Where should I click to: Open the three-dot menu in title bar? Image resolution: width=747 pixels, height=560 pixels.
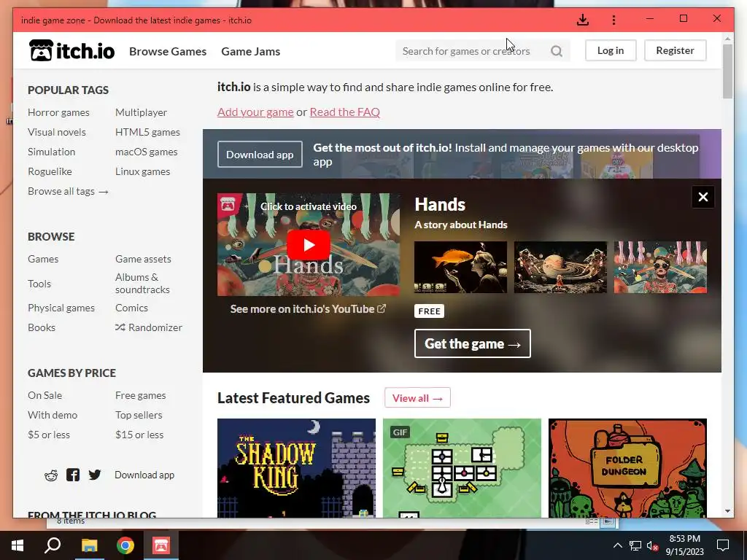point(614,20)
